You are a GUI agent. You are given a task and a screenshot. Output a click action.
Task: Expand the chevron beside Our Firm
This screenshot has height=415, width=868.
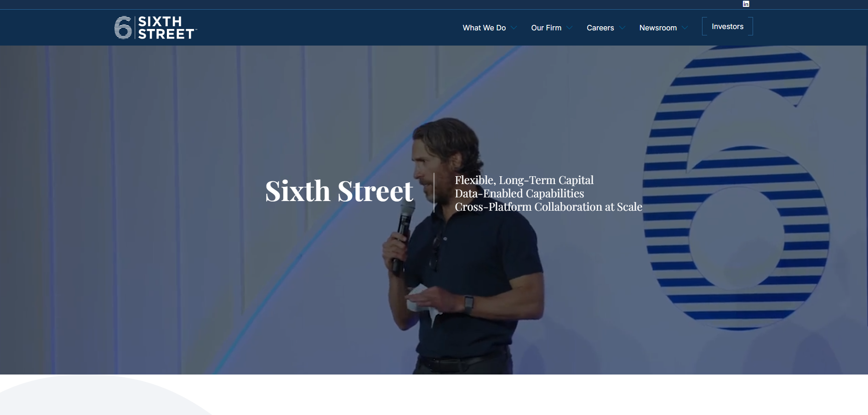click(x=570, y=28)
